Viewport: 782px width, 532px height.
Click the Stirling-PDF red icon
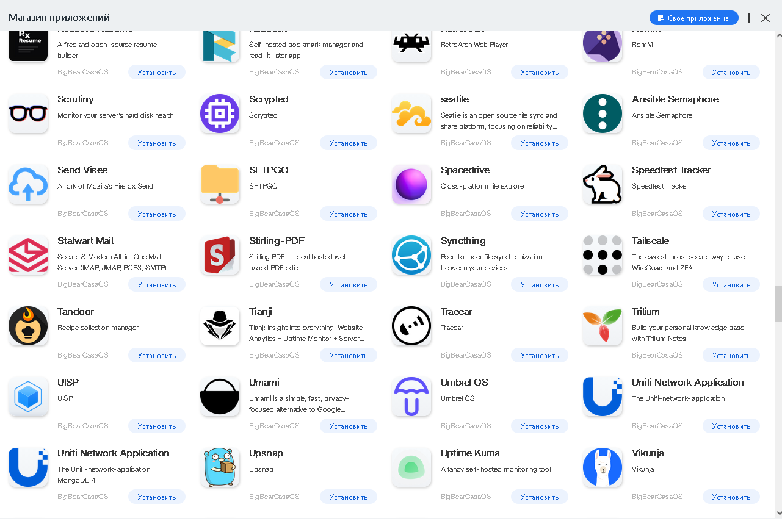(x=220, y=255)
